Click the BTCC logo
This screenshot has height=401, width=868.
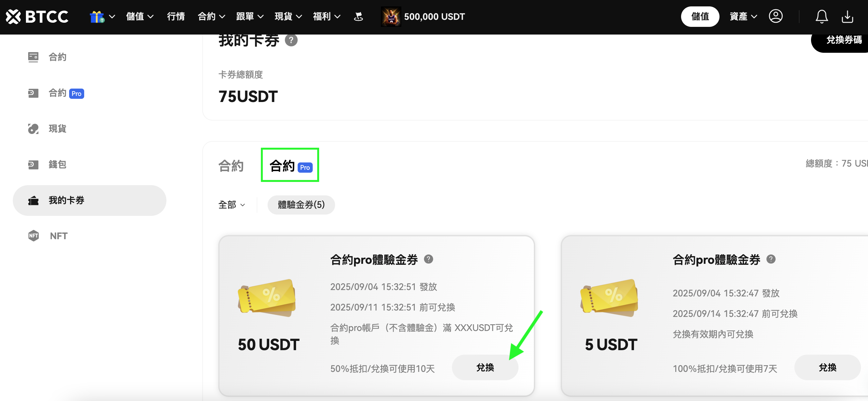coord(37,17)
